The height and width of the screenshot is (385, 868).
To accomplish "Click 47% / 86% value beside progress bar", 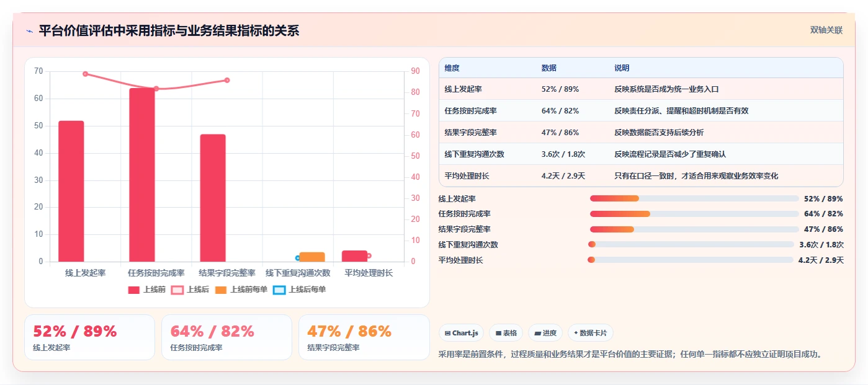I will (x=823, y=229).
